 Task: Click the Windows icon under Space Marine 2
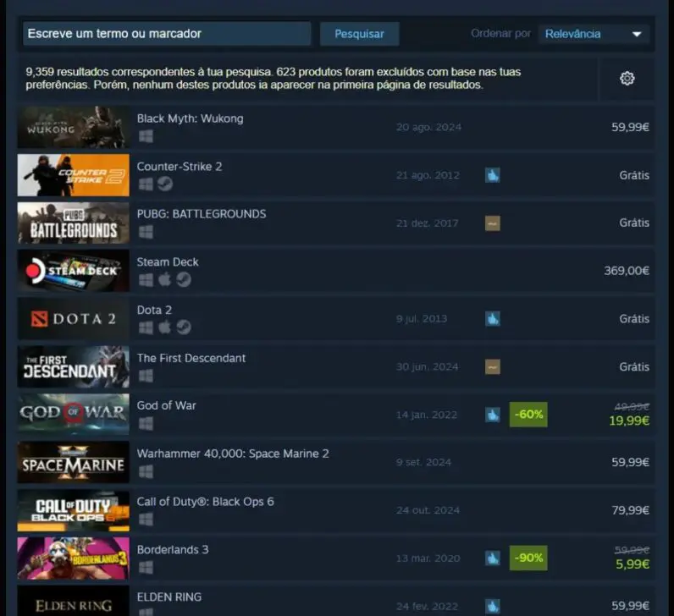tap(146, 471)
